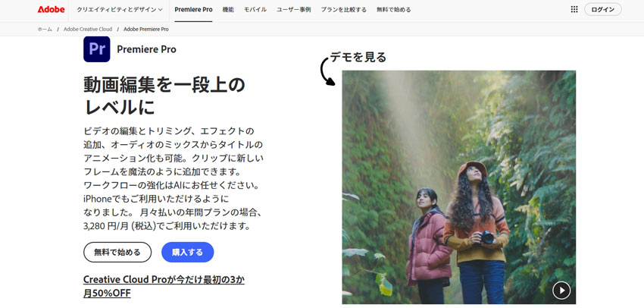
Task: Open the モバイル menu item
Action: pyautogui.click(x=255, y=9)
